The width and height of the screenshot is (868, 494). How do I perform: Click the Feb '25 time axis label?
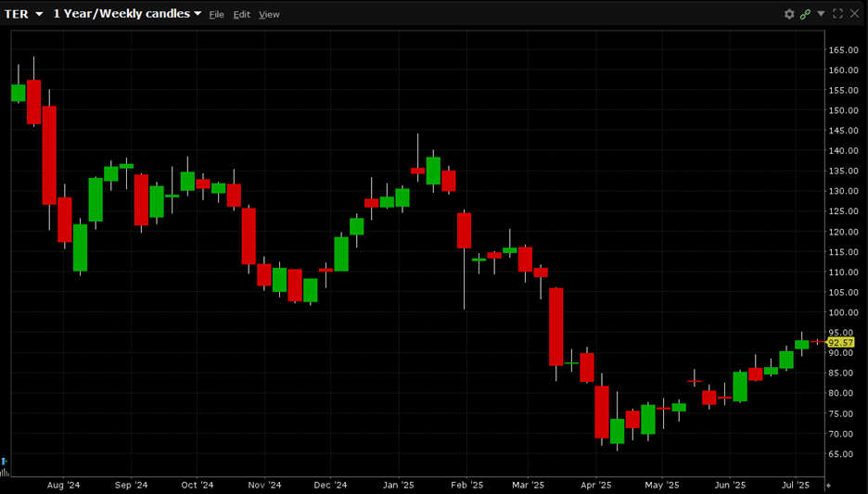[466, 485]
